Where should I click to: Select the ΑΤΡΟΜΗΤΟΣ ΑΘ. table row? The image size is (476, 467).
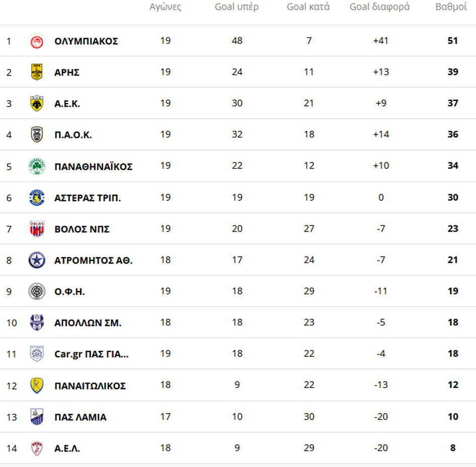pyautogui.click(x=238, y=260)
